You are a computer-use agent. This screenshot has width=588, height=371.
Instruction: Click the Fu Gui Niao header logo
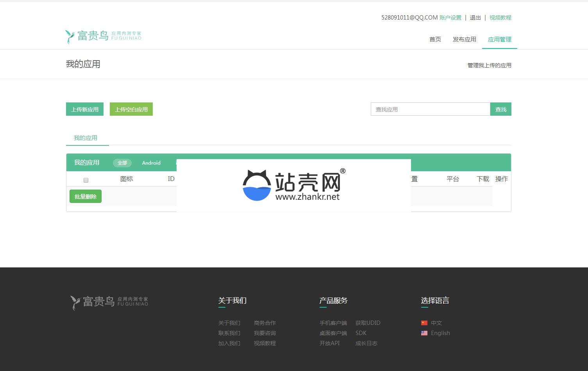pos(103,36)
